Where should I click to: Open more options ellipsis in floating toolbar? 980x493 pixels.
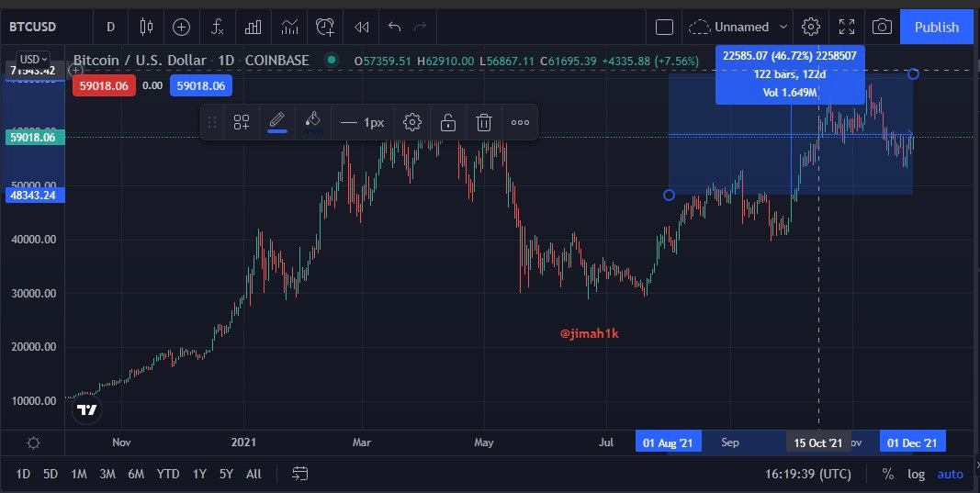point(520,122)
